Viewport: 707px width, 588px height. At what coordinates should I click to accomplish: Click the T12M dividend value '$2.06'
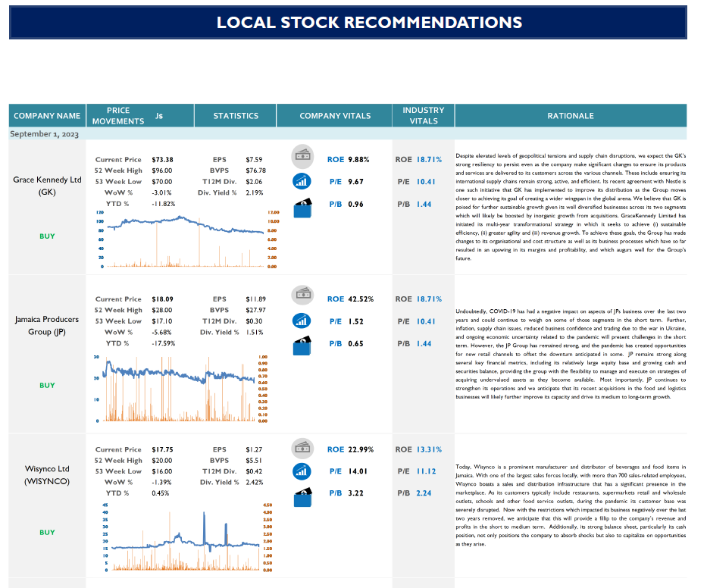(x=254, y=182)
